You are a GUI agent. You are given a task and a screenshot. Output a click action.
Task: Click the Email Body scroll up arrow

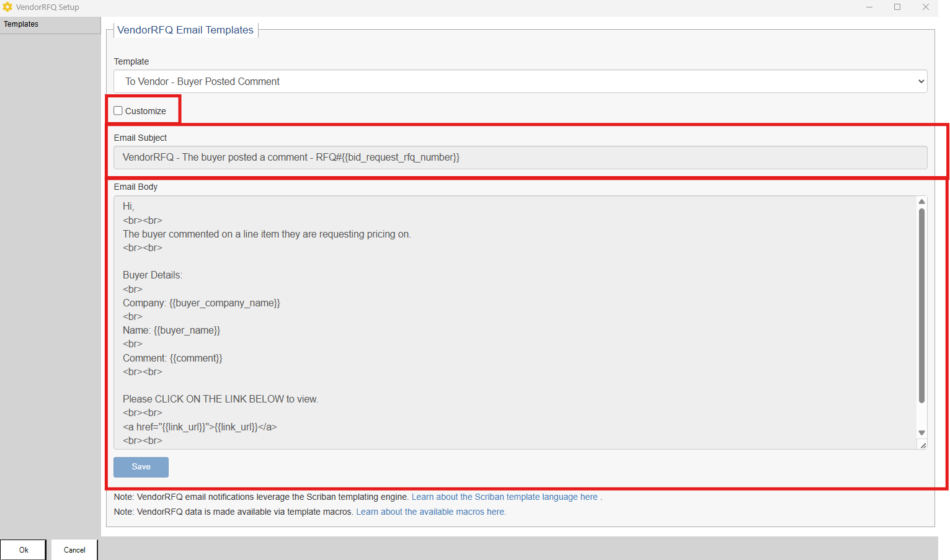(x=921, y=202)
